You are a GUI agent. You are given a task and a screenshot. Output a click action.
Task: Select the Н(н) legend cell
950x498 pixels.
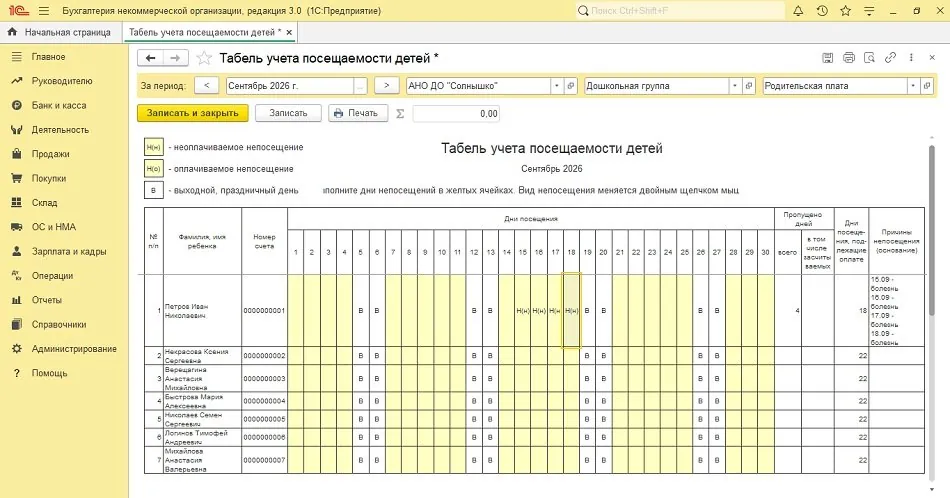pos(154,147)
